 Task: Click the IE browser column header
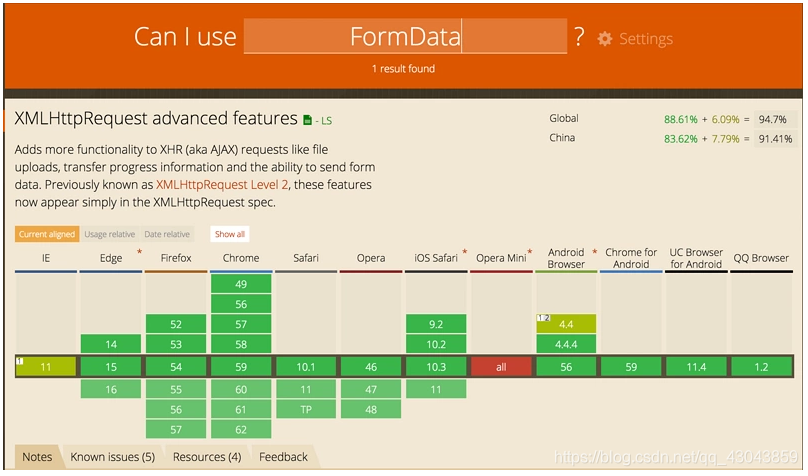pyautogui.click(x=46, y=258)
